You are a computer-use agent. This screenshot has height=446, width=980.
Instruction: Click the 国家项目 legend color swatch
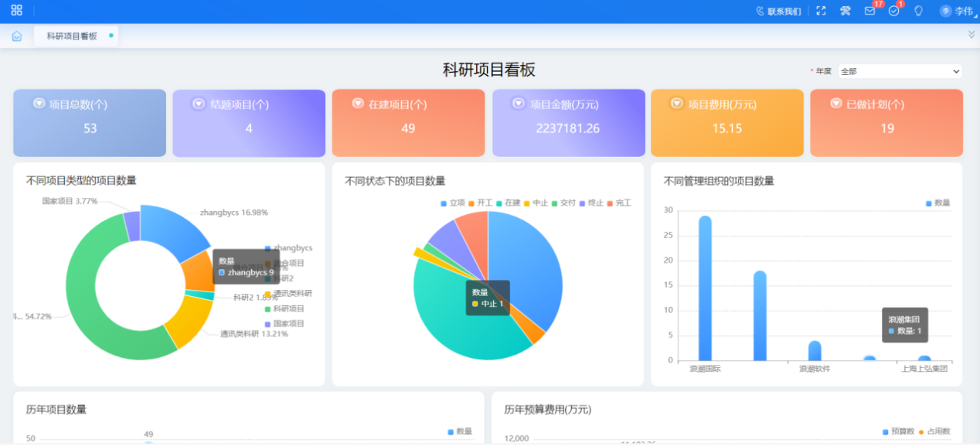pos(267,324)
